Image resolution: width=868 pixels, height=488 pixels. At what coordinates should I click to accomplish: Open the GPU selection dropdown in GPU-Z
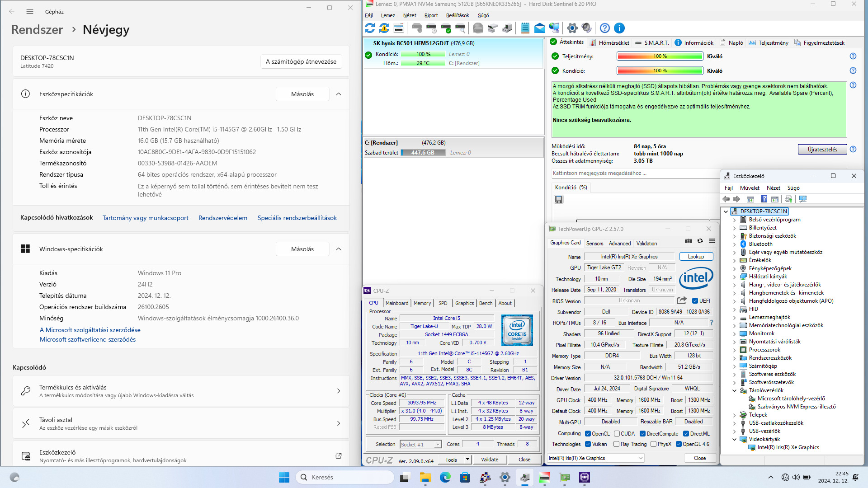pos(640,458)
